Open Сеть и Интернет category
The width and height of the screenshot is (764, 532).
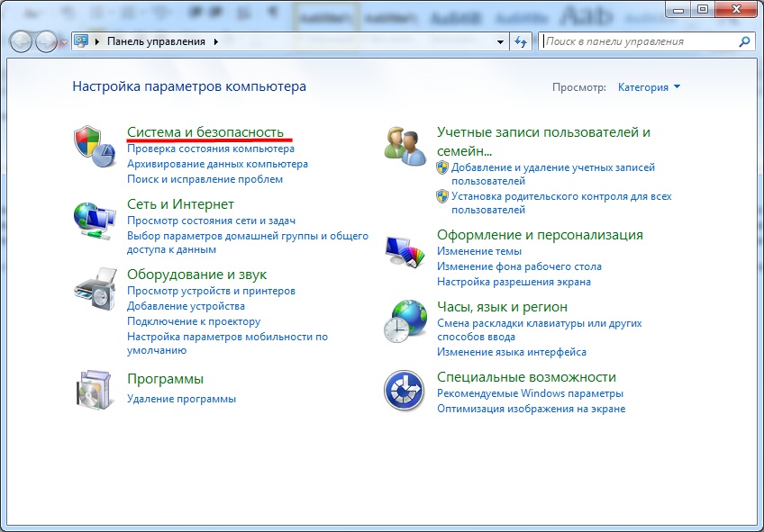[180, 204]
